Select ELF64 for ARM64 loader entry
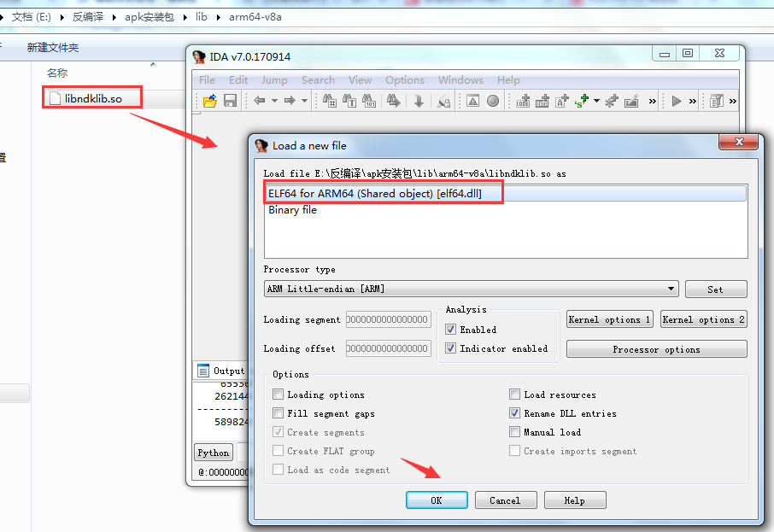Viewport: 774px width, 532px height. click(x=506, y=194)
